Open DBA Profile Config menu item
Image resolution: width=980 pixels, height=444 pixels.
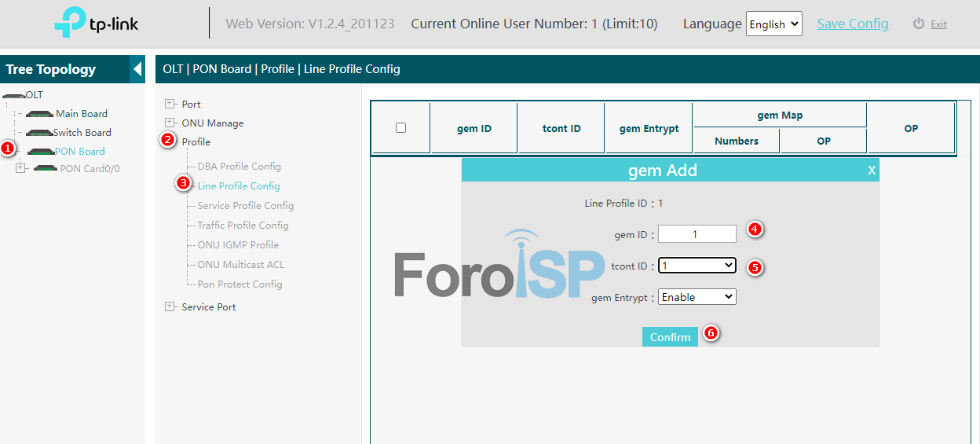(239, 167)
